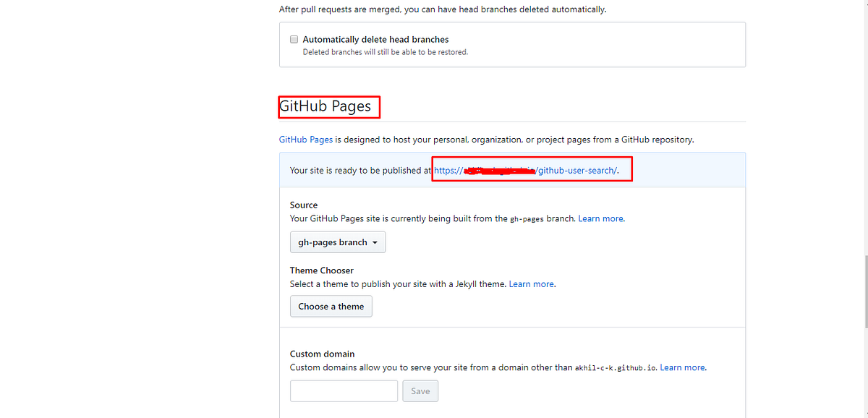The height and width of the screenshot is (418, 868).
Task: Open the gh-pages branch dropdown
Action: click(337, 242)
